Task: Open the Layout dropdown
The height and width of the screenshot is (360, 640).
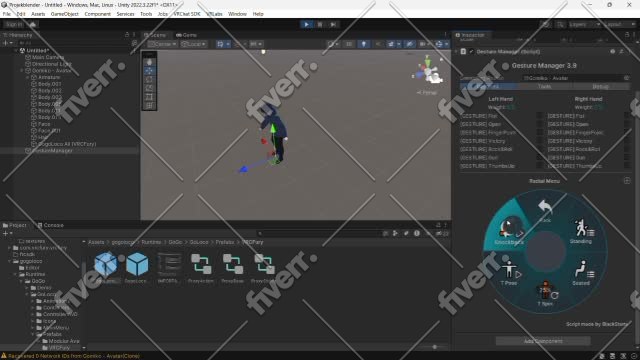Action: 619,24
